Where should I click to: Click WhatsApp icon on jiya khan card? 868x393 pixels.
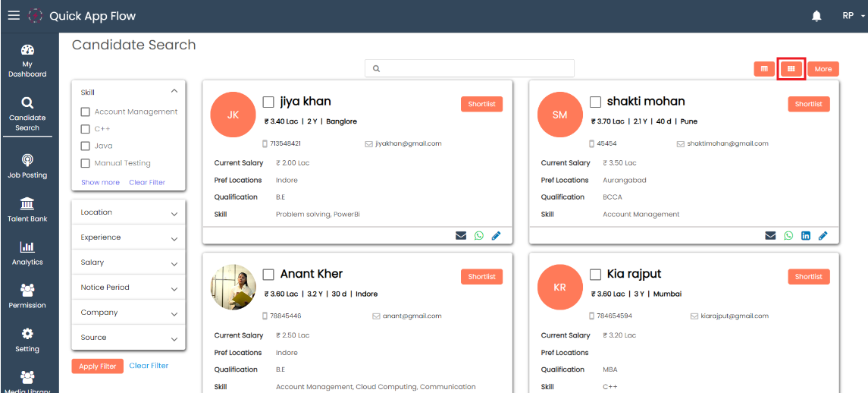(x=479, y=236)
